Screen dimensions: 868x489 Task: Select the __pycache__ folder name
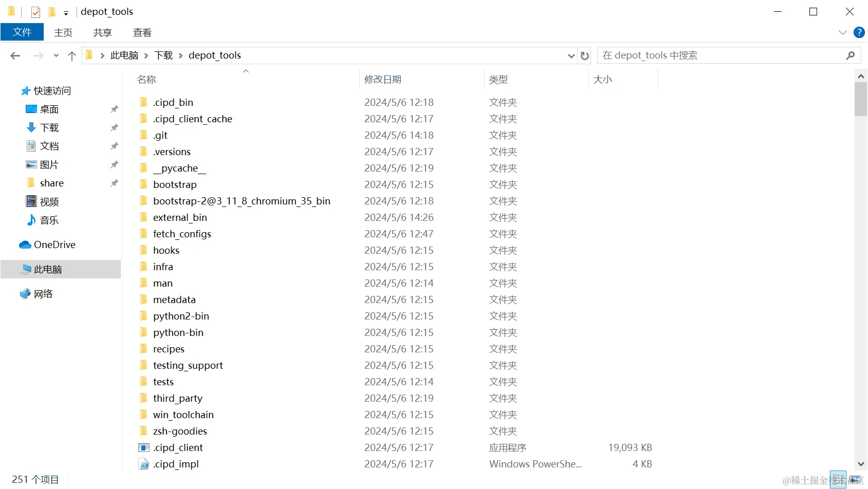(x=179, y=168)
